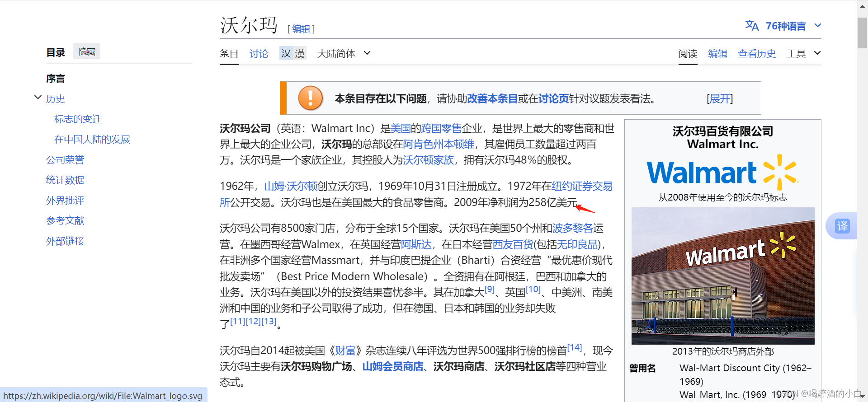Open the 波多黎各 link

[x=573, y=228]
